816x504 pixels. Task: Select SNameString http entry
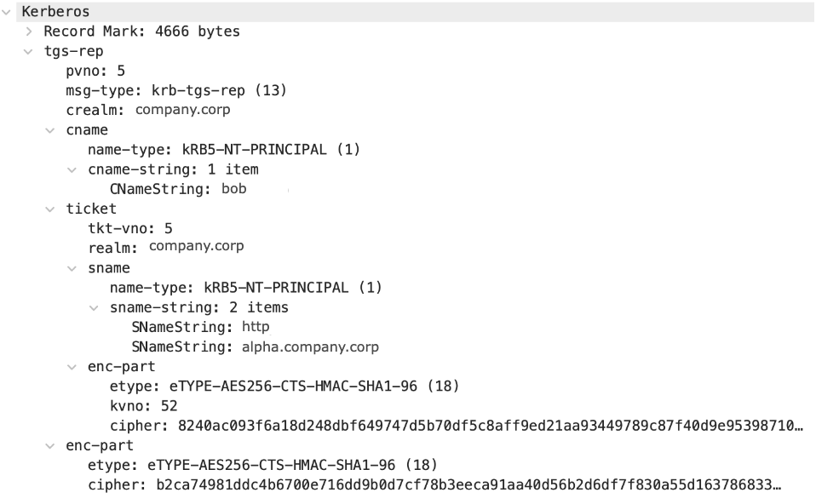click(x=200, y=327)
